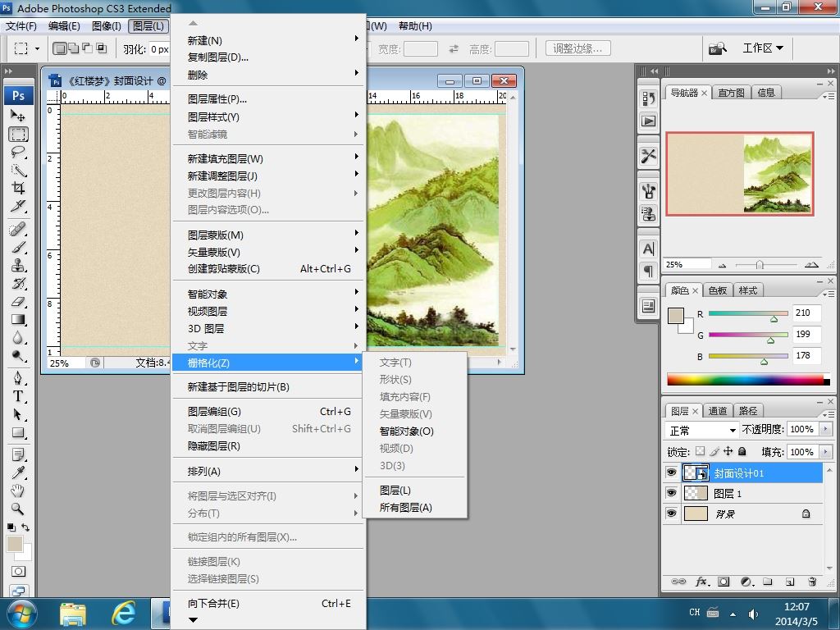Select the Gradient tool
The width and height of the screenshot is (840, 630).
18,320
